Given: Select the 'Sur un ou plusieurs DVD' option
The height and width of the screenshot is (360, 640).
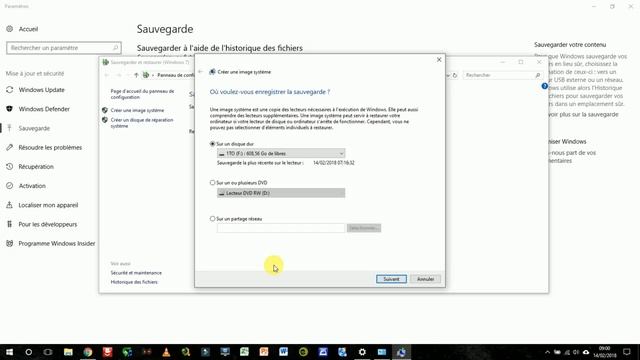Looking at the screenshot, I should tap(212, 182).
